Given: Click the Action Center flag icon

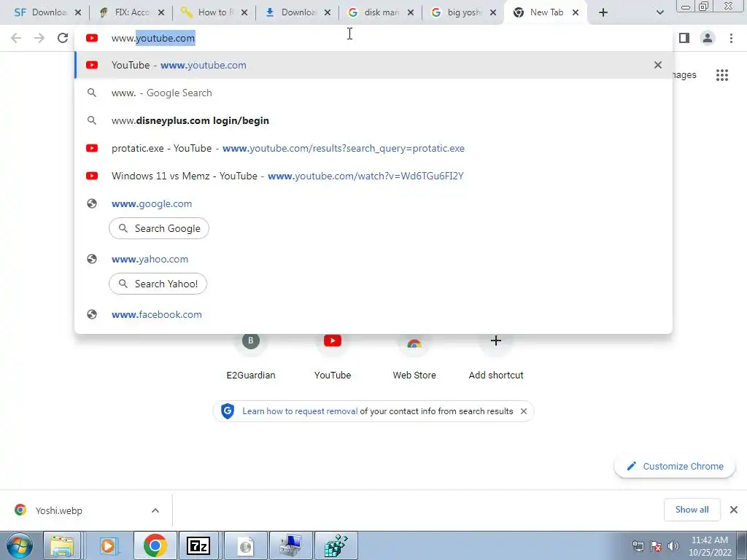Looking at the screenshot, I should coord(656,546).
